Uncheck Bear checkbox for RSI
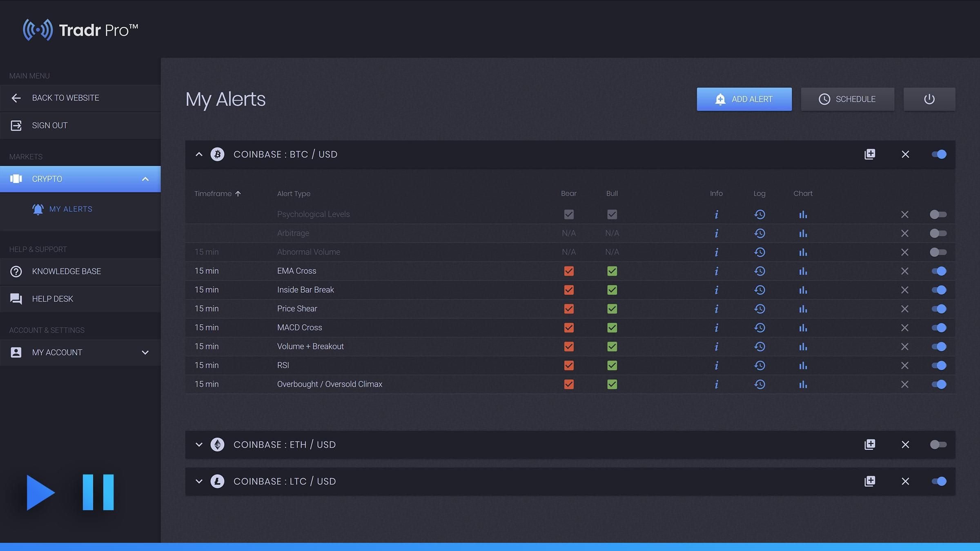Screen dimensions: 980x551 pyautogui.click(x=569, y=365)
